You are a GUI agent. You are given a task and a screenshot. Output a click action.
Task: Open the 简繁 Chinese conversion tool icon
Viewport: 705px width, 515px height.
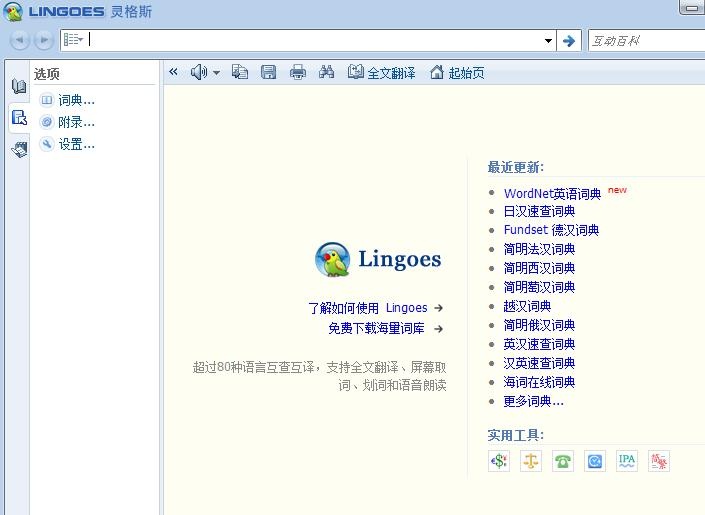coord(659,461)
